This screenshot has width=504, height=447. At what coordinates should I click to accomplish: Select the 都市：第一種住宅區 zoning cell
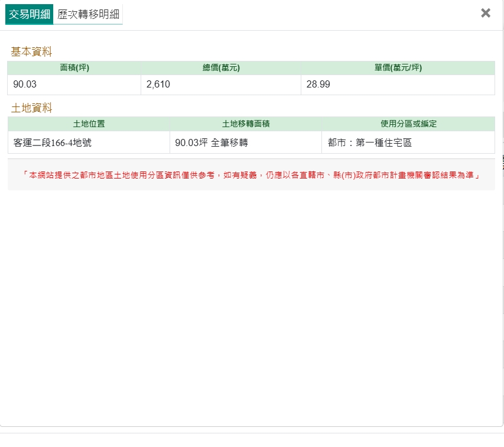coord(369,142)
